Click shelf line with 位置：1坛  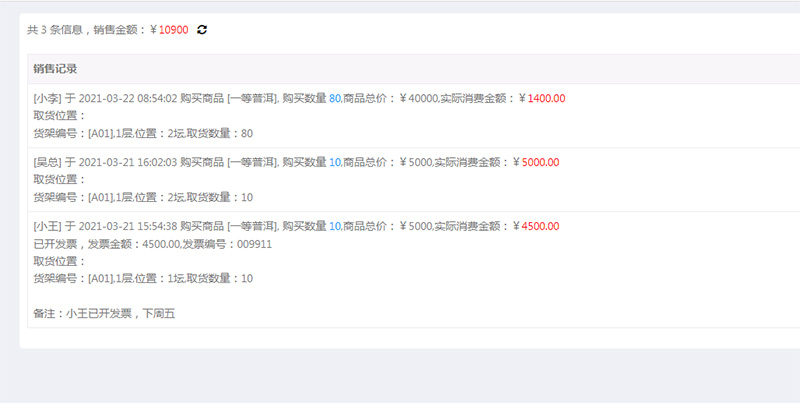[x=143, y=279]
